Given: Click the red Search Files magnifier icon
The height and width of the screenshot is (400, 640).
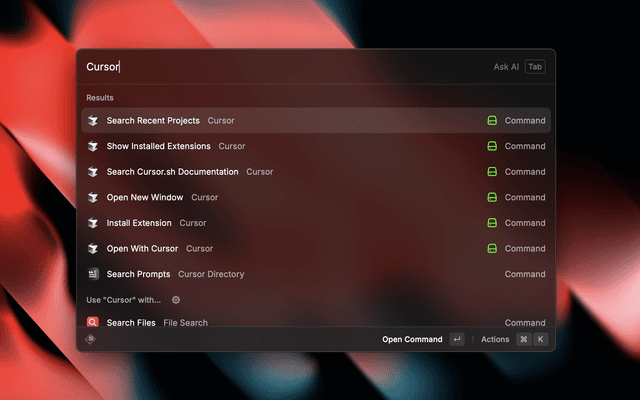Looking at the screenshot, I should (93, 323).
